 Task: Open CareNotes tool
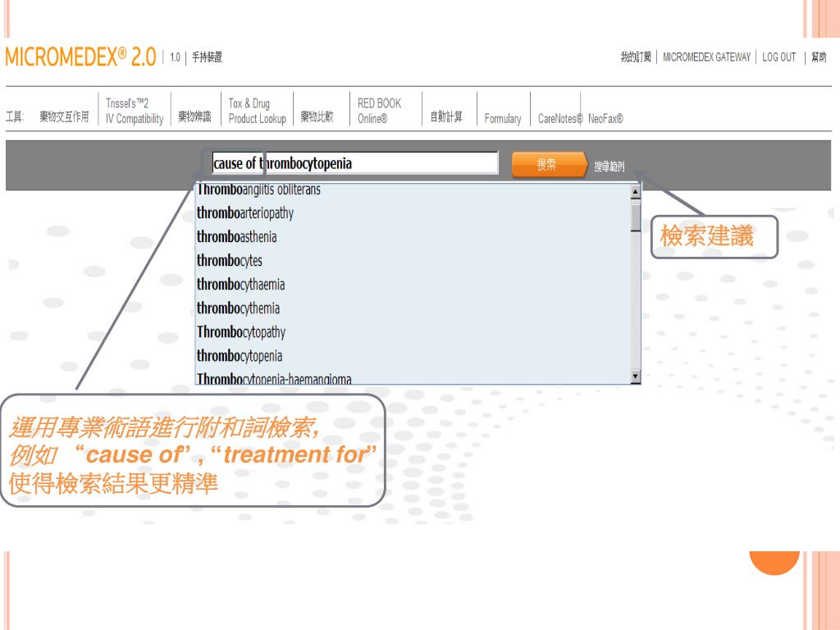click(x=559, y=118)
